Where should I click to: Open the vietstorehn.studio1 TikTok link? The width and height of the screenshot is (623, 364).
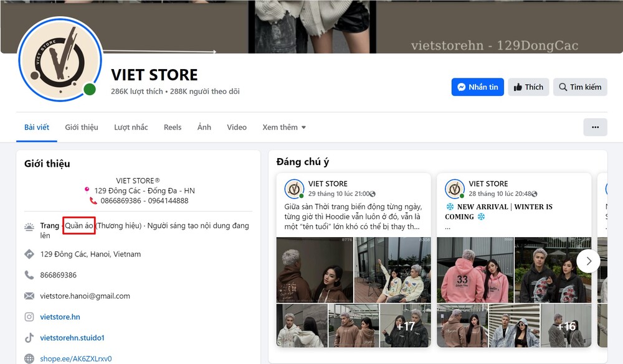click(72, 338)
